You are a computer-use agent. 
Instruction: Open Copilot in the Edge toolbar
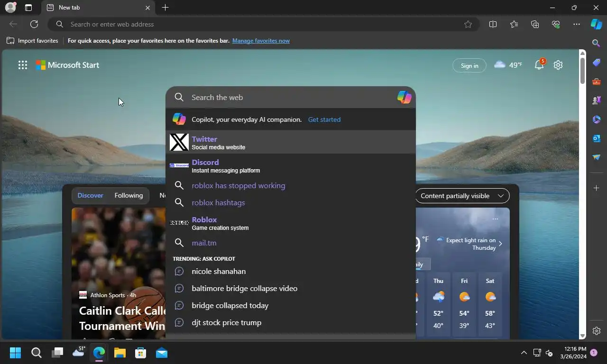click(x=596, y=24)
